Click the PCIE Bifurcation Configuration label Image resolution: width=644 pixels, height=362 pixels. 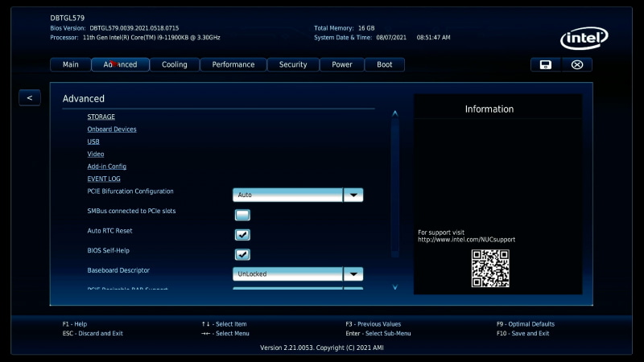tap(130, 191)
